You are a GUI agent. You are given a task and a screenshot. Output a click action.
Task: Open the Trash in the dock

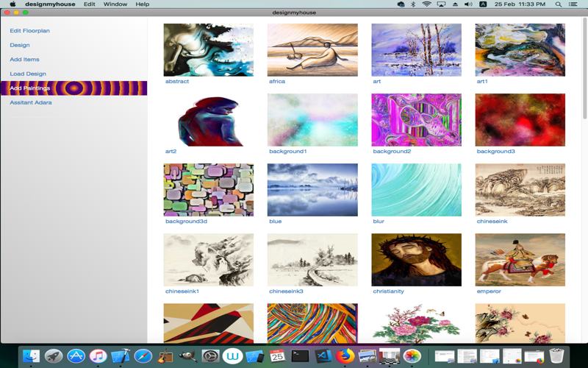(556, 355)
